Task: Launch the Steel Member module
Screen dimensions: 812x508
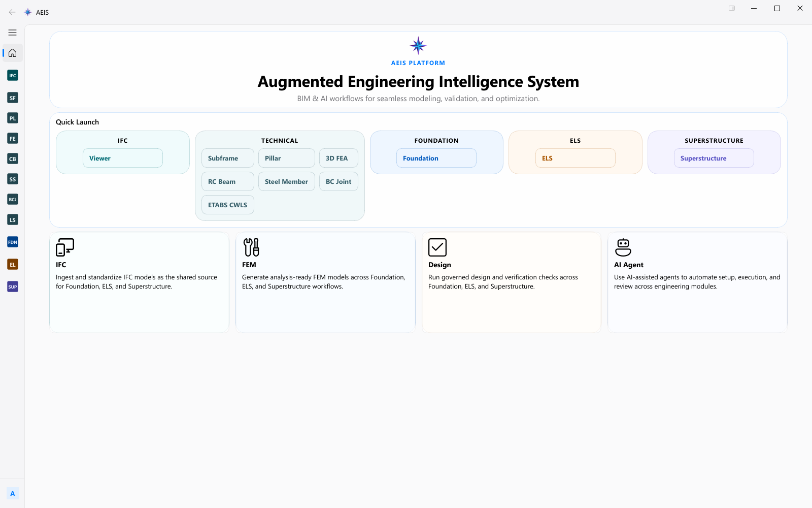Action: (x=287, y=181)
